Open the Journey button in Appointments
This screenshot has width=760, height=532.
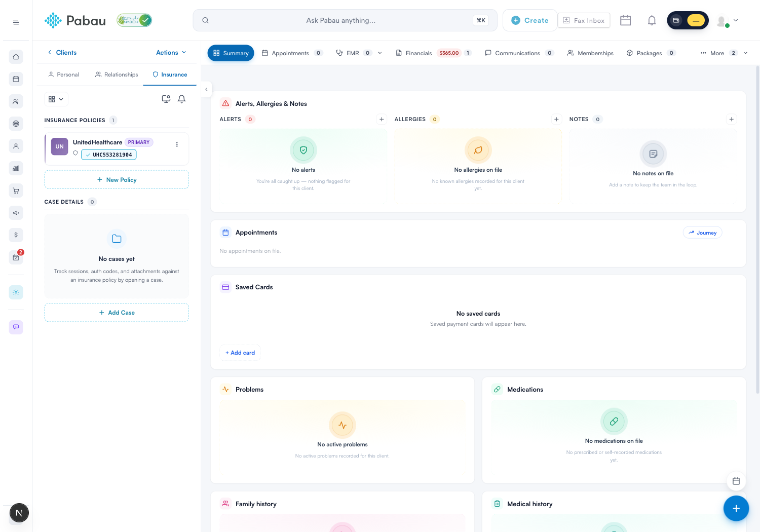pyautogui.click(x=702, y=233)
